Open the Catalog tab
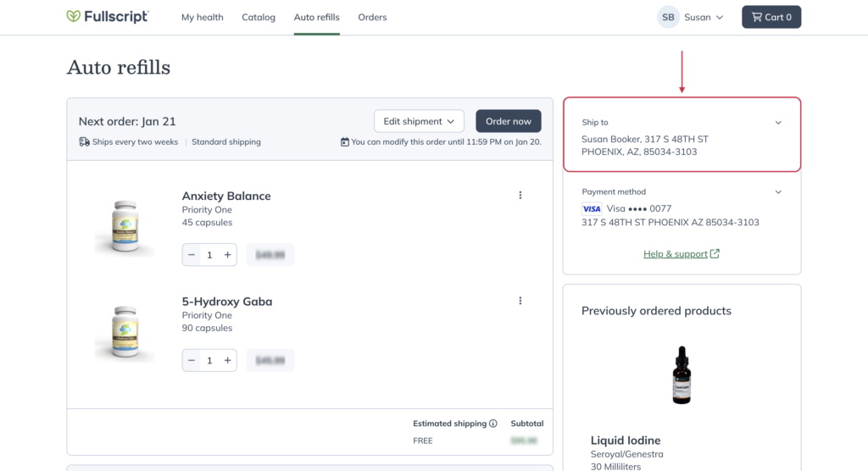The image size is (868, 471). click(x=258, y=17)
